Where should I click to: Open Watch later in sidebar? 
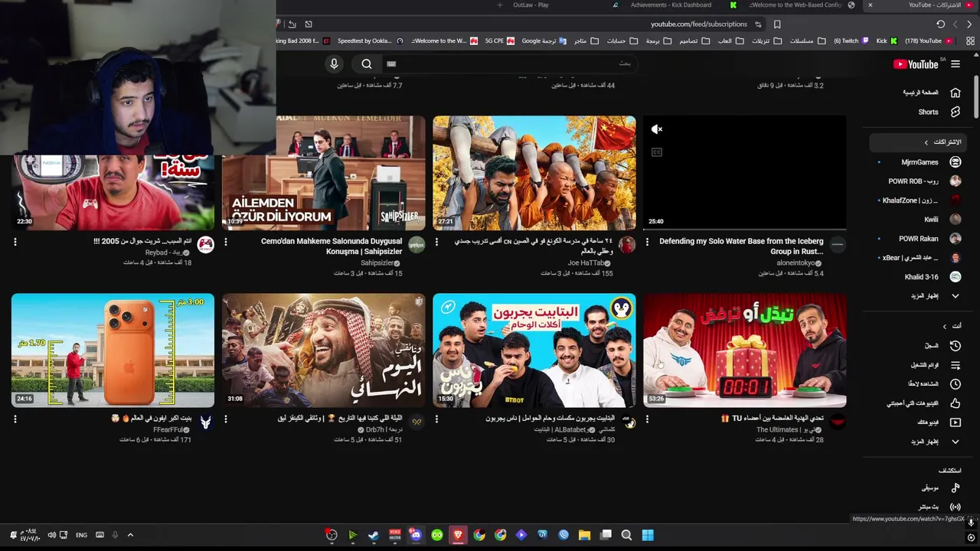[x=930, y=384]
